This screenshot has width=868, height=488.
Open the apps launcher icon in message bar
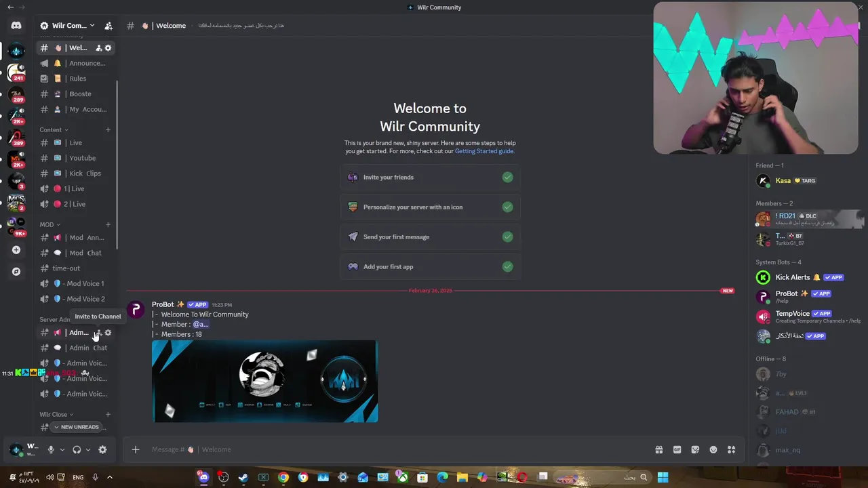coord(731,449)
